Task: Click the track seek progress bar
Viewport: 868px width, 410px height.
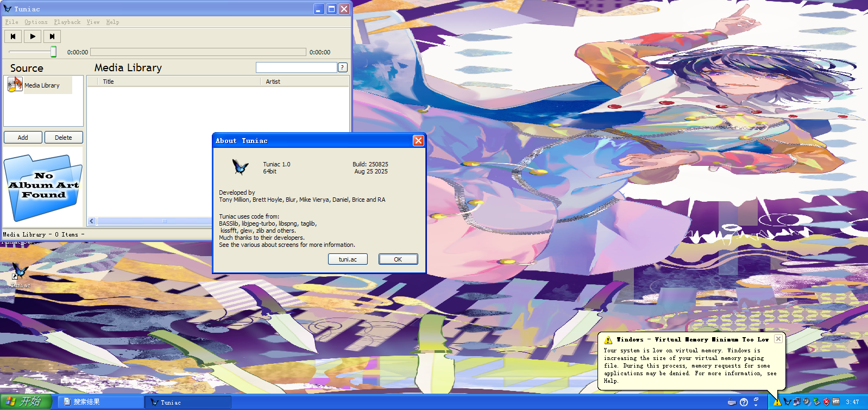Action: tap(198, 52)
